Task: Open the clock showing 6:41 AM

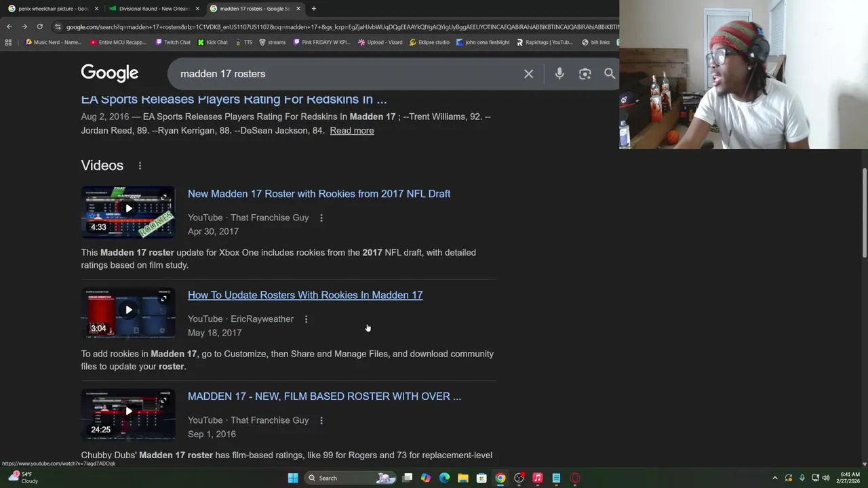Action: point(850,478)
